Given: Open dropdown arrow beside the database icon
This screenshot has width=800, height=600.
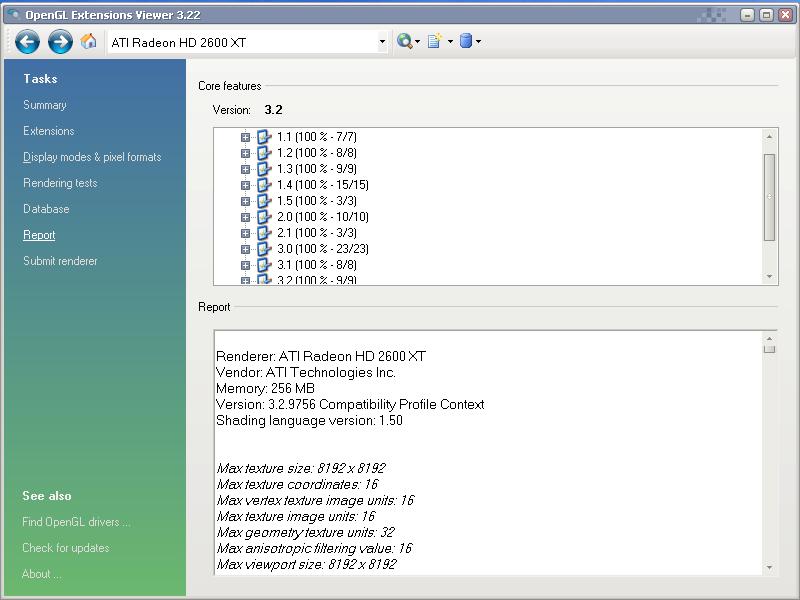Looking at the screenshot, I should 478,42.
